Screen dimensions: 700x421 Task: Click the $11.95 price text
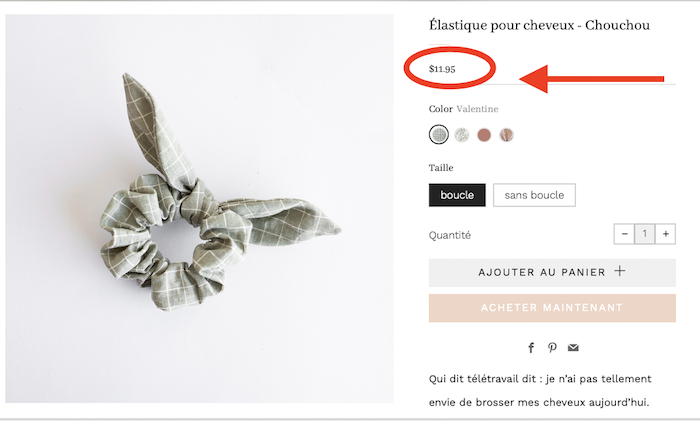coord(442,69)
